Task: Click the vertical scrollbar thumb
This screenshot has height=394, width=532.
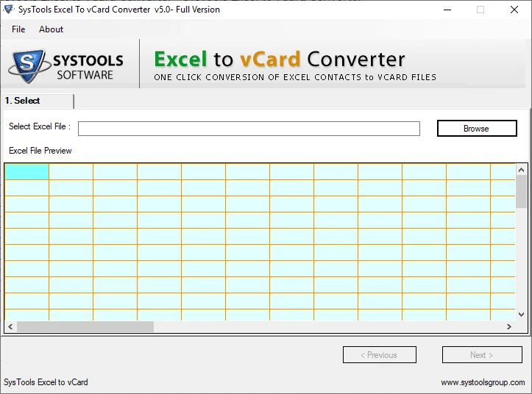Action: (x=521, y=192)
